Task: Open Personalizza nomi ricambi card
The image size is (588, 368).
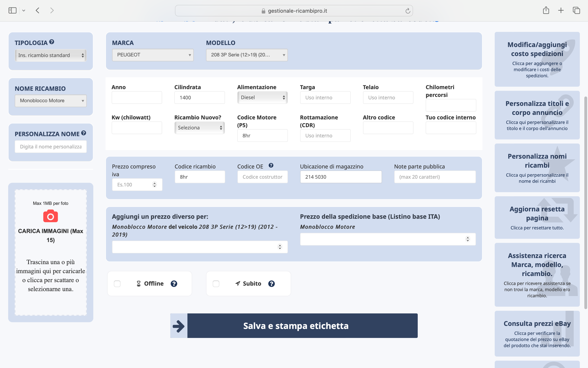Action: click(537, 168)
